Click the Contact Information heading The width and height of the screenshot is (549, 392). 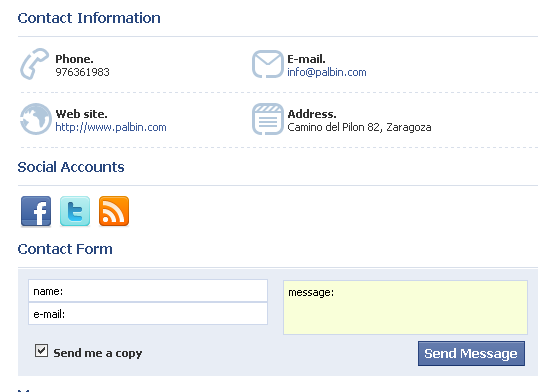coord(89,18)
